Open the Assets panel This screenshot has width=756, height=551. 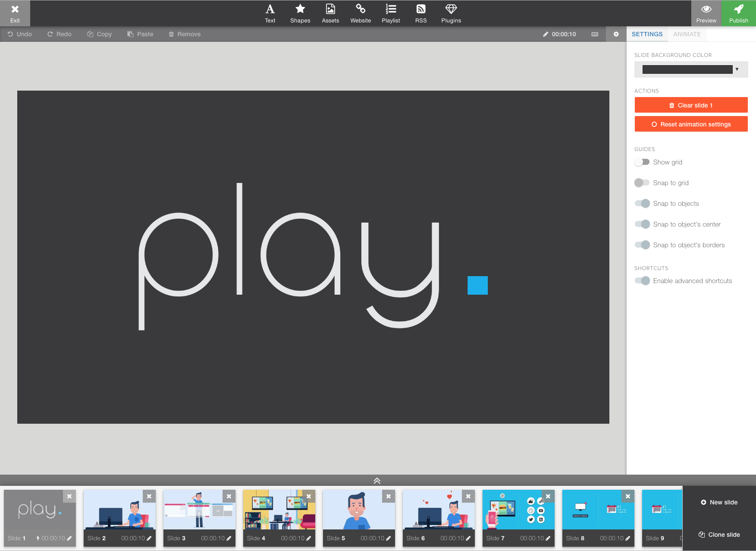click(330, 13)
